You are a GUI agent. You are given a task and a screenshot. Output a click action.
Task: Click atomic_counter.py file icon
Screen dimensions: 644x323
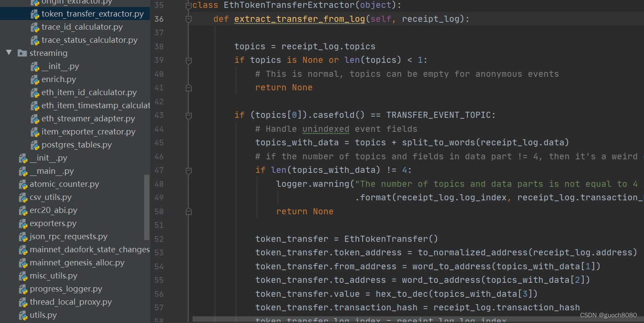(23, 184)
